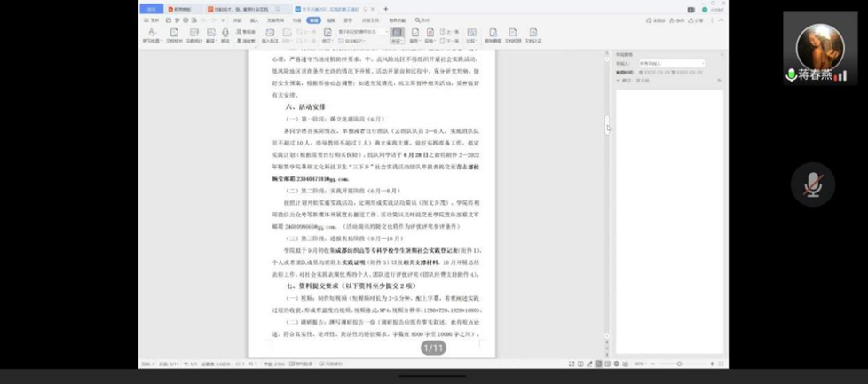Click the Read Aloud microphone icon
Viewport: 868px width, 384px height.
point(225,34)
